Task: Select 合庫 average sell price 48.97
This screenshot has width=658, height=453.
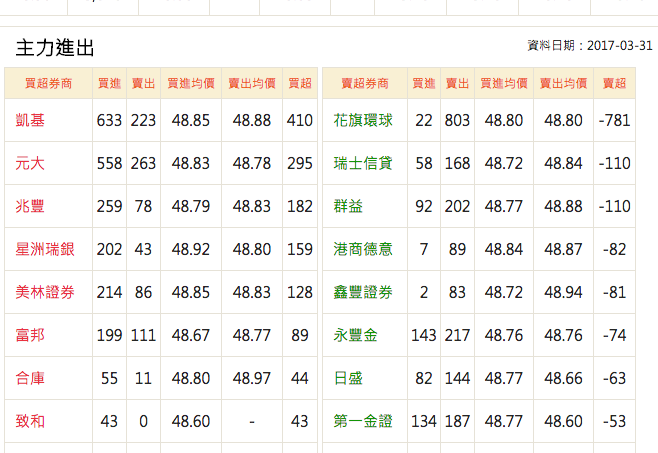Action: coord(252,378)
